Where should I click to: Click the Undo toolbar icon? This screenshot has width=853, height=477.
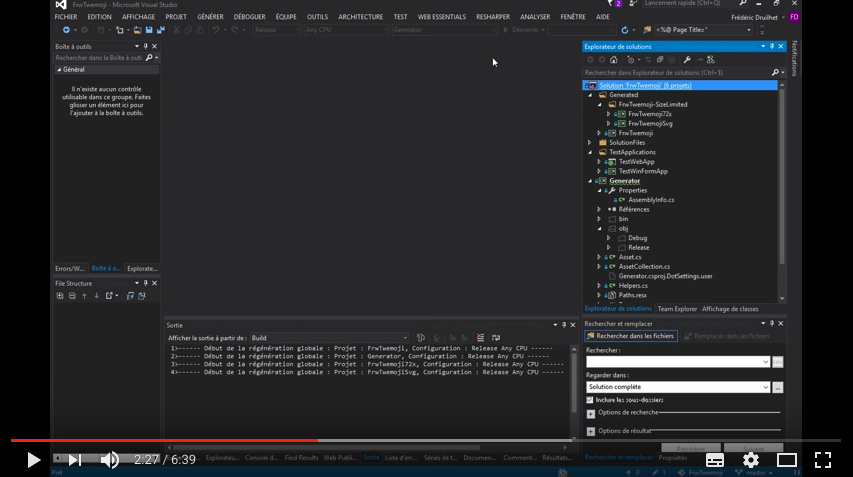(x=216, y=30)
